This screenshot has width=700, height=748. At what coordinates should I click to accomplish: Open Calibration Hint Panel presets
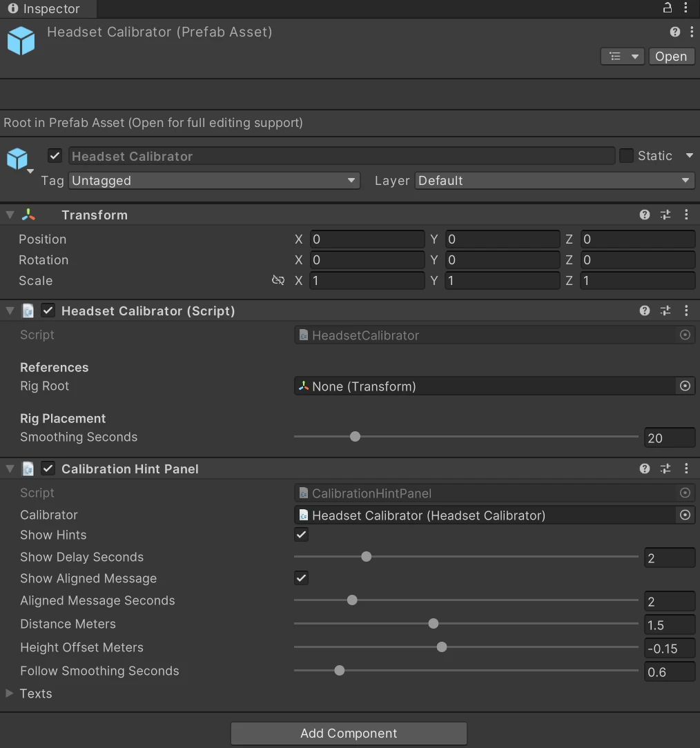[x=665, y=469]
